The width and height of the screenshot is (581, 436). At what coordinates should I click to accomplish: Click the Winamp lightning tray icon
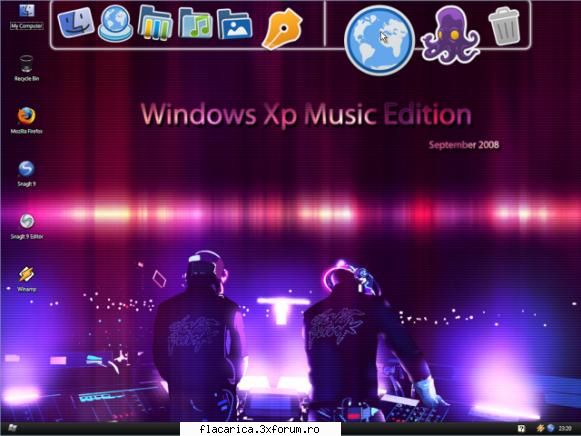(x=540, y=428)
